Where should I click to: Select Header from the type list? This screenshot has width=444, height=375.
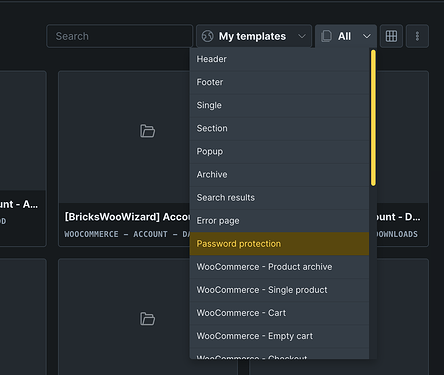coord(279,59)
